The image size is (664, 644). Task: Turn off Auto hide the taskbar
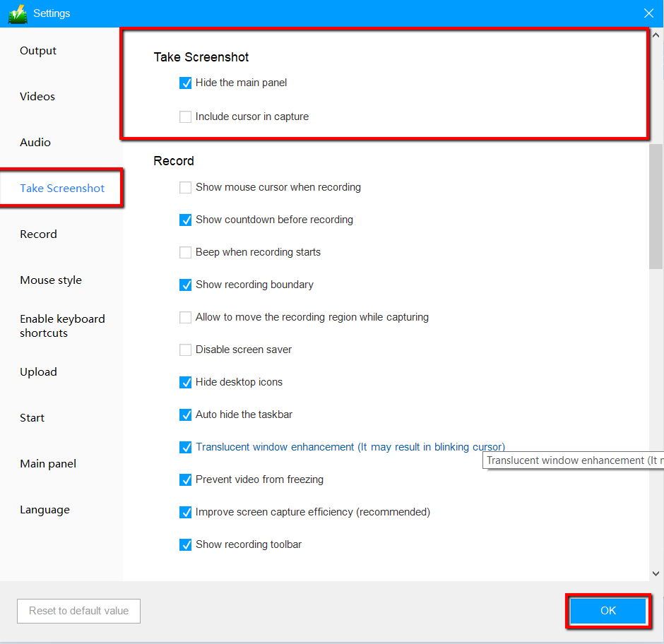185,415
